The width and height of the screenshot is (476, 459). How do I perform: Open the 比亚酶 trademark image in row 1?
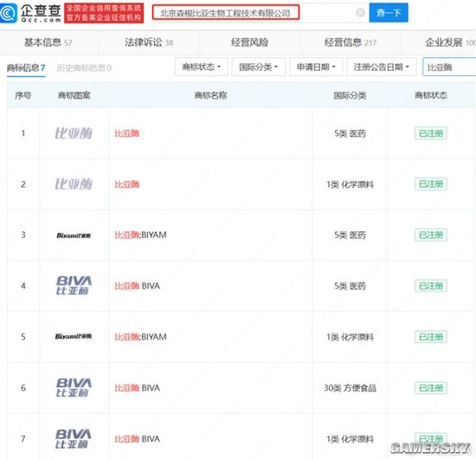pyautogui.click(x=74, y=133)
